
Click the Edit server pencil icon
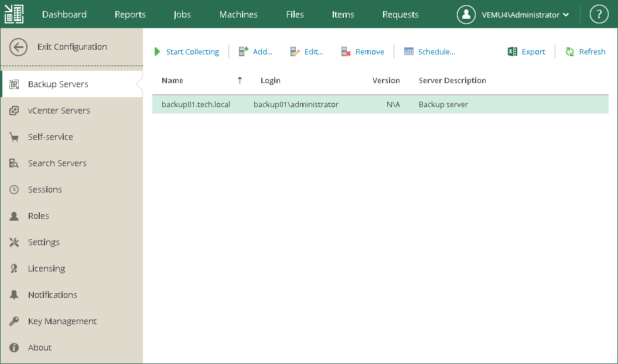click(x=295, y=51)
